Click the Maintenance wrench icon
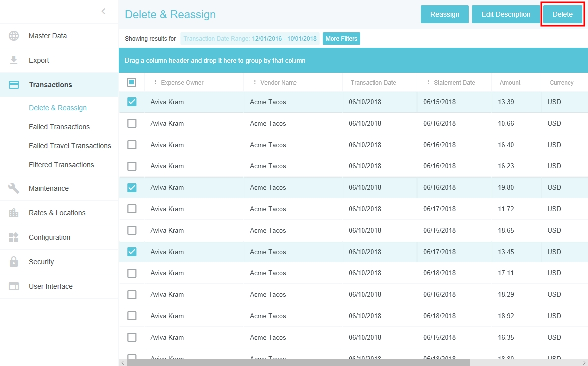 (x=14, y=188)
